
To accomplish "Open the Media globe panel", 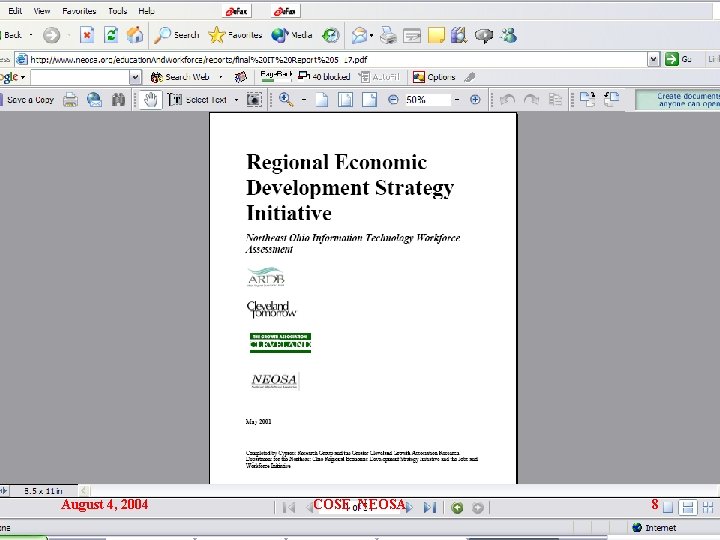I will point(292,35).
